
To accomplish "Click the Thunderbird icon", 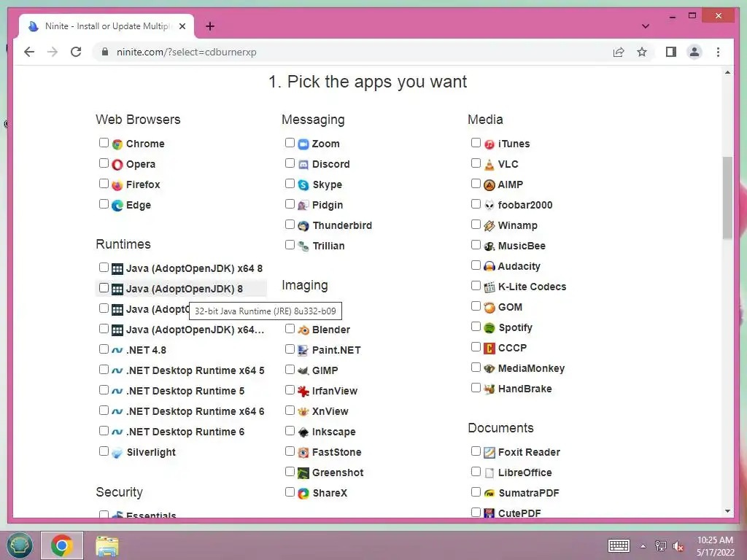I will pyautogui.click(x=303, y=226).
